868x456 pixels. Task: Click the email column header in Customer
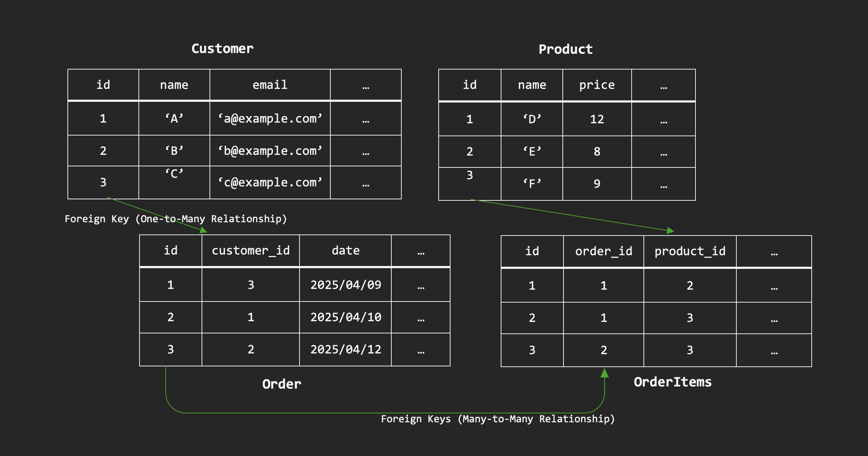click(x=270, y=85)
